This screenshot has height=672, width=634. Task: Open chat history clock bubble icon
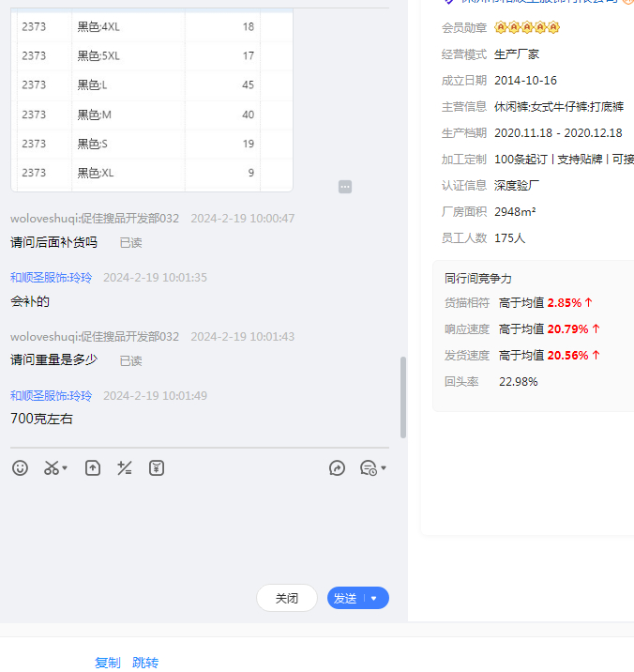point(369,468)
